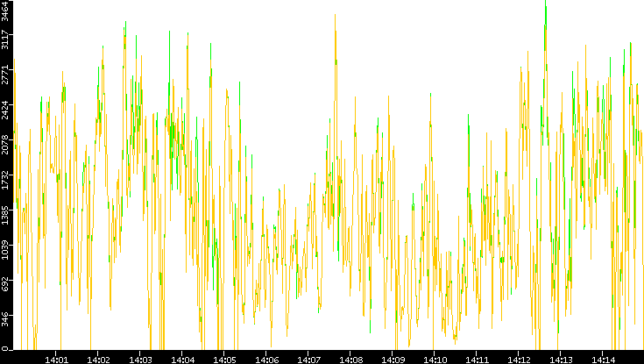This screenshot has height=364, width=644.
Task: Click the 2424 value on the vertical axis
Action: point(5,110)
